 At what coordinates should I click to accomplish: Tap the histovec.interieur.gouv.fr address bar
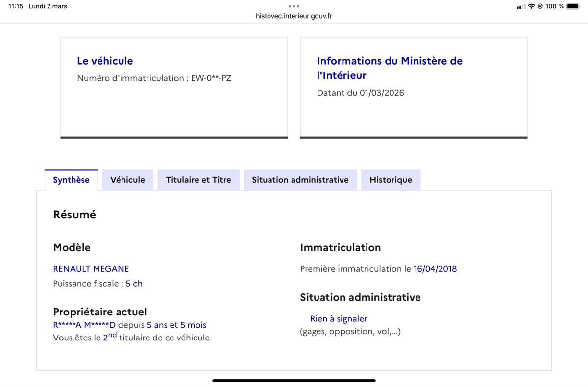[x=294, y=16]
